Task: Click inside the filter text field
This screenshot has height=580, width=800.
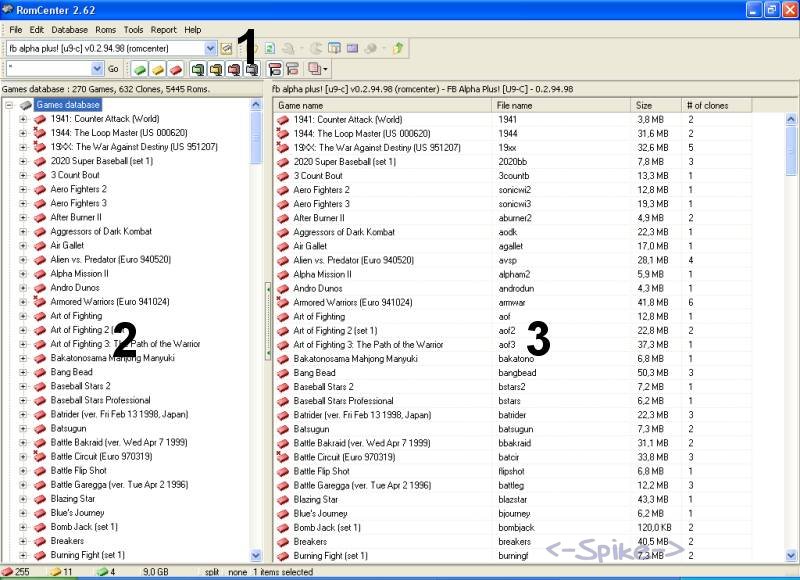Action: [49, 68]
